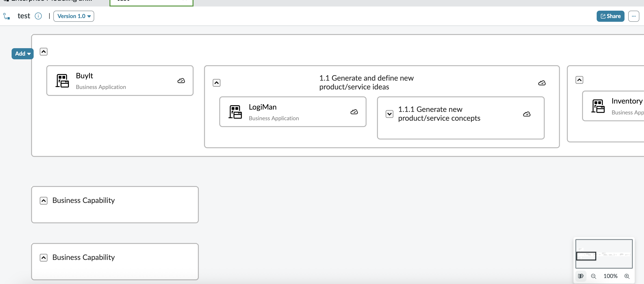644x284 pixels.
Task: Click the LogiMan cloud status icon
Action: (x=354, y=112)
